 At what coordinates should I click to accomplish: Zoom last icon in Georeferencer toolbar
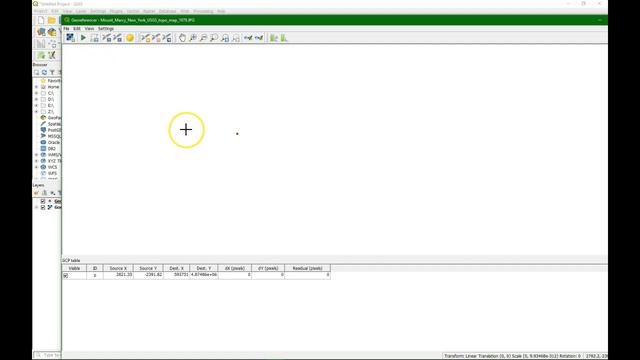click(225, 38)
